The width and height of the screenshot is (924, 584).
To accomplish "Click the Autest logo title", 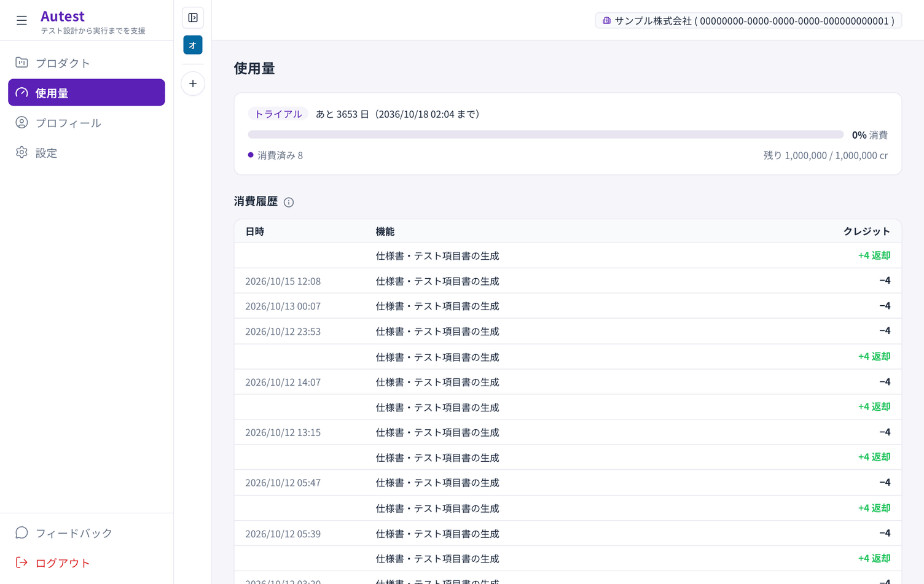I will (x=63, y=16).
